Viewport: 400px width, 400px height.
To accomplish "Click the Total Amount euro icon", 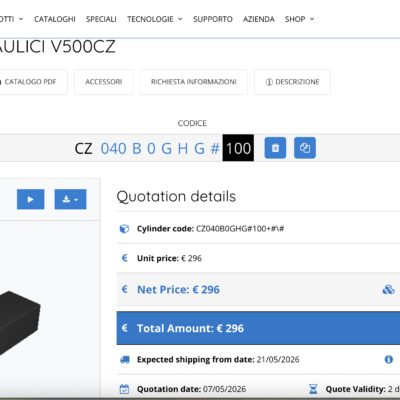I will pos(125,328).
